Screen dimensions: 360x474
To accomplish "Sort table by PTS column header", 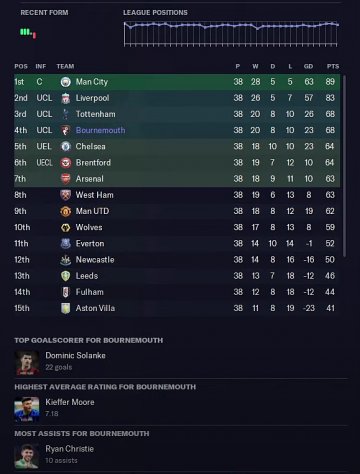I will click(x=333, y=66).
